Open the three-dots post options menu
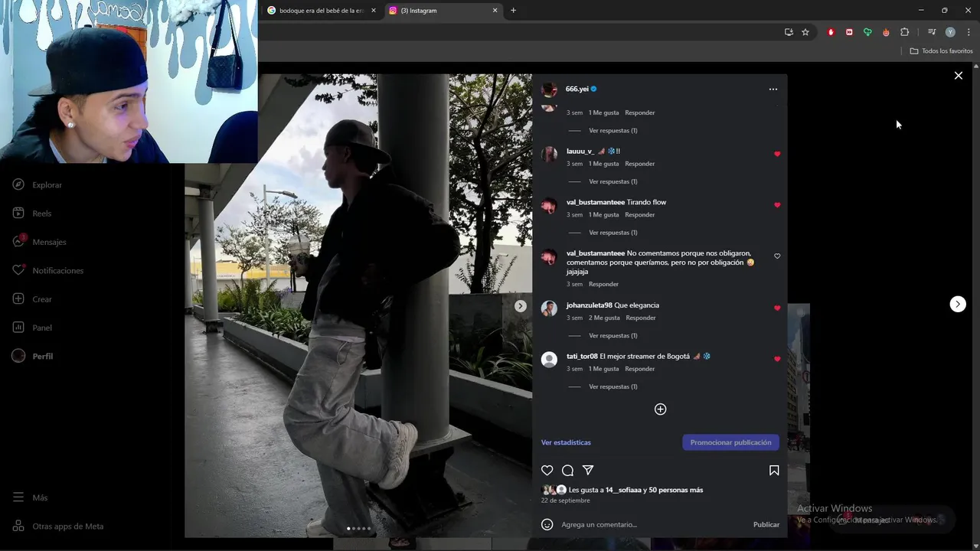The width and height of the screenshot is (980, 551). coord(773,90)
